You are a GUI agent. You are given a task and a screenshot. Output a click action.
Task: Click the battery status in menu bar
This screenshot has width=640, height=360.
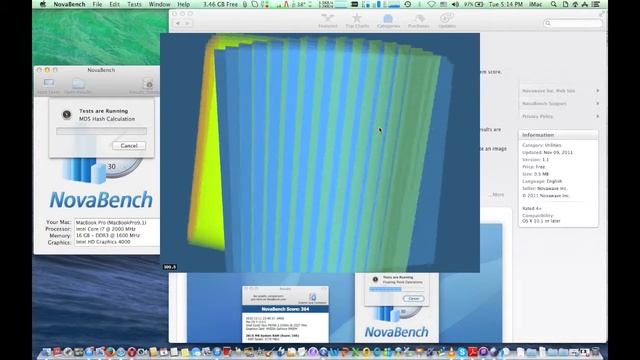(473, 4)
